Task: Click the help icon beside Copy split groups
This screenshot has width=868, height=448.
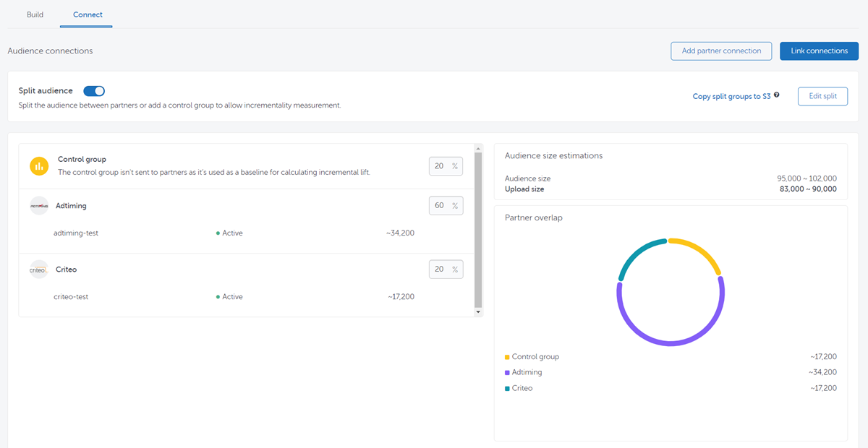Action: pos(777,95)
